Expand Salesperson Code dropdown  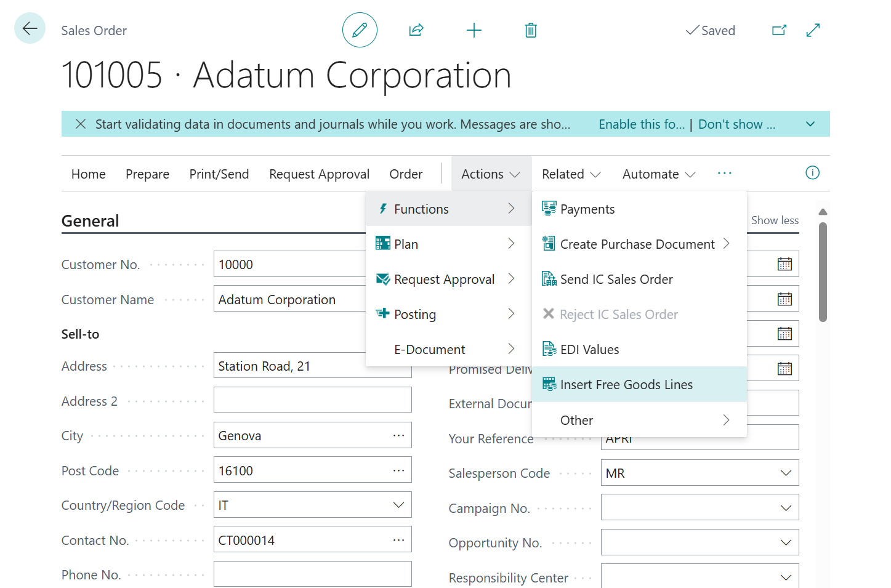tap(786, 473)
